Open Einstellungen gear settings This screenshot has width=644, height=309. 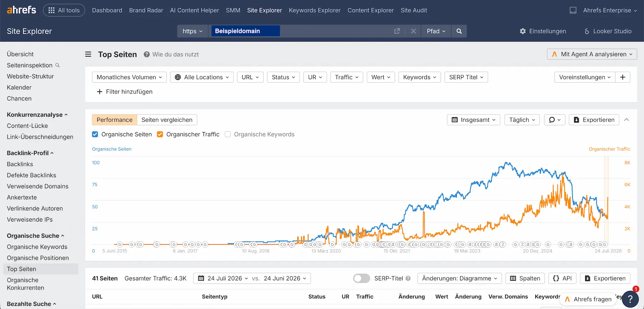(x=543, y=31)
